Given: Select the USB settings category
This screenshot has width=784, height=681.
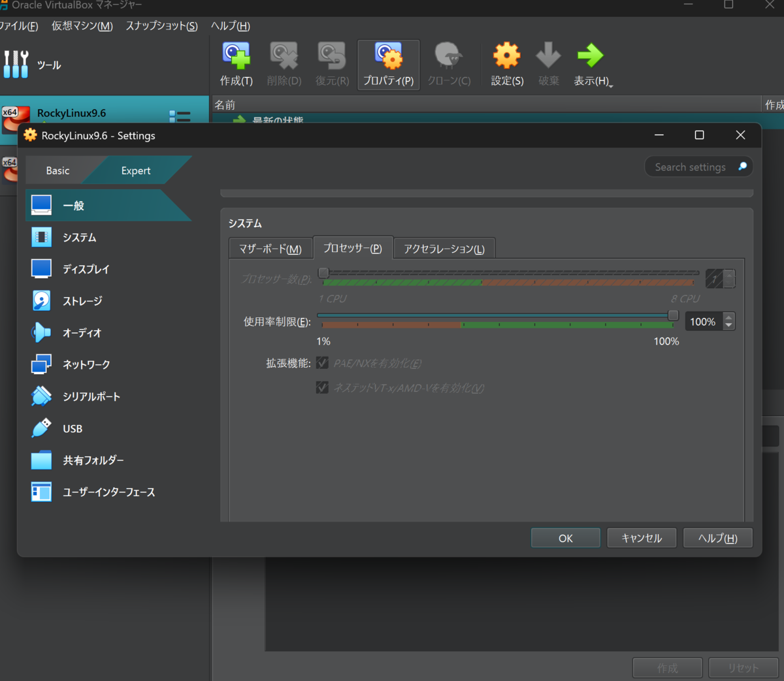Looking at the screenshot, I should pyautogui.click(x=108, y=428).
